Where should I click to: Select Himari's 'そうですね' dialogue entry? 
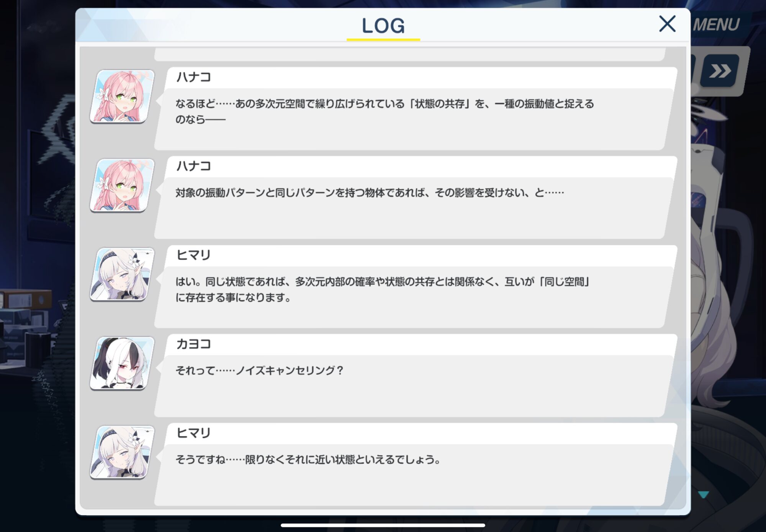coord(416,464)
